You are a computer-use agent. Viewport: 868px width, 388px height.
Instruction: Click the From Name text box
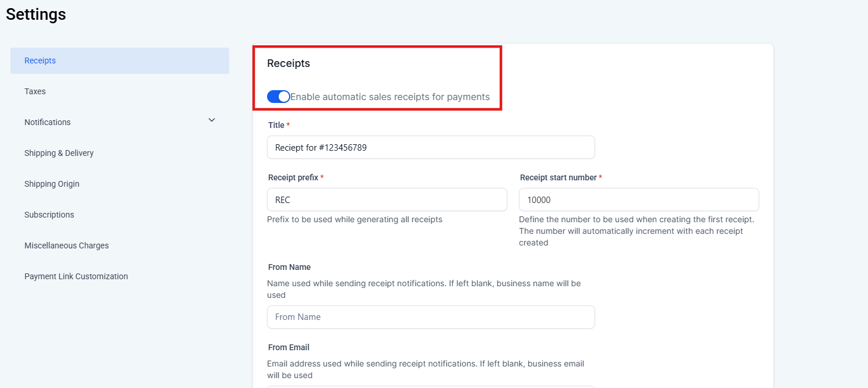pyautogui.click(x=431, y=317)
